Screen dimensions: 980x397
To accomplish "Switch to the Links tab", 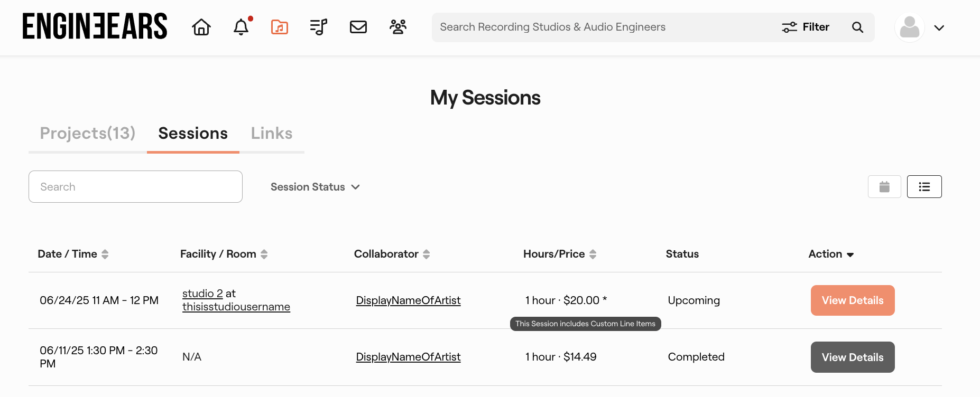I will [x=272, y=134].
